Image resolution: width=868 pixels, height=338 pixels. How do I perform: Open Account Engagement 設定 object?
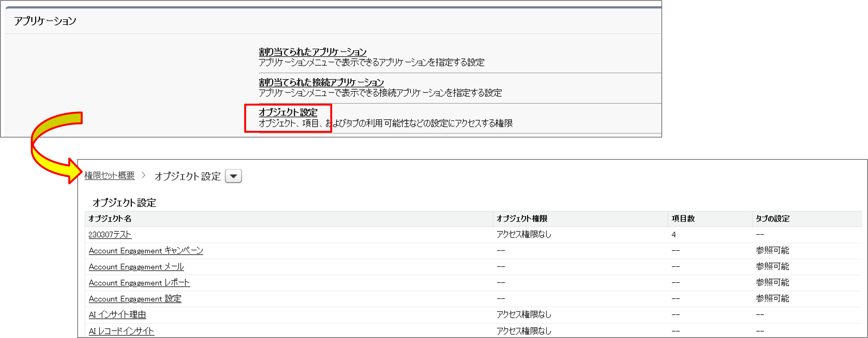[135, 299]
